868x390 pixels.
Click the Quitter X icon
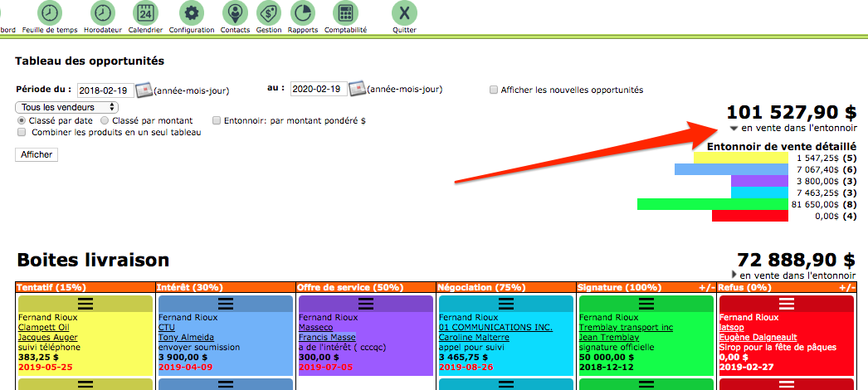tap(404, 13)
